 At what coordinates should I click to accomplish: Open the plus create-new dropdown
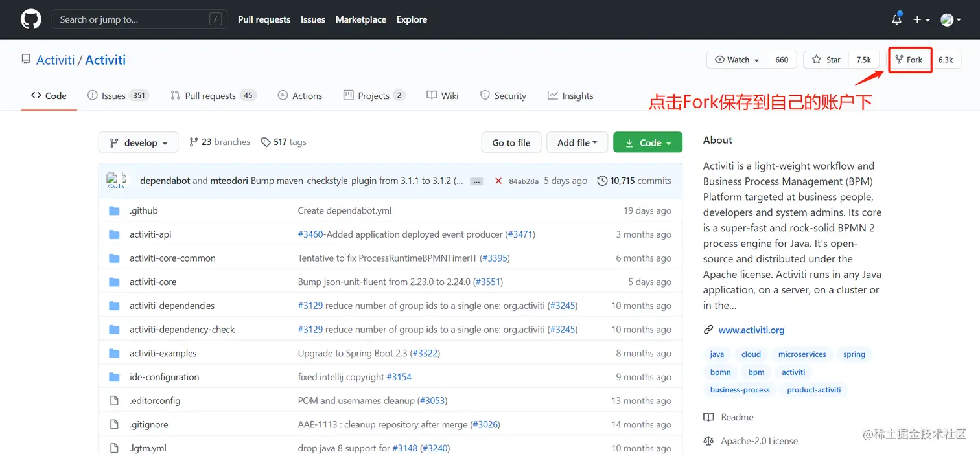[x=922, y=20]
